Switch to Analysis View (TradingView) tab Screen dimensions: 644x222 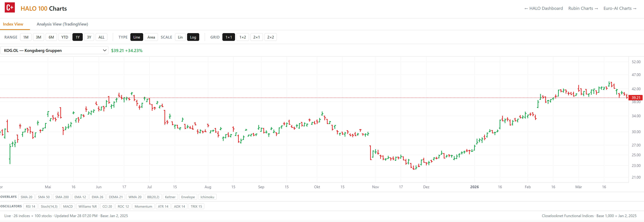click(x=62, y=24)
